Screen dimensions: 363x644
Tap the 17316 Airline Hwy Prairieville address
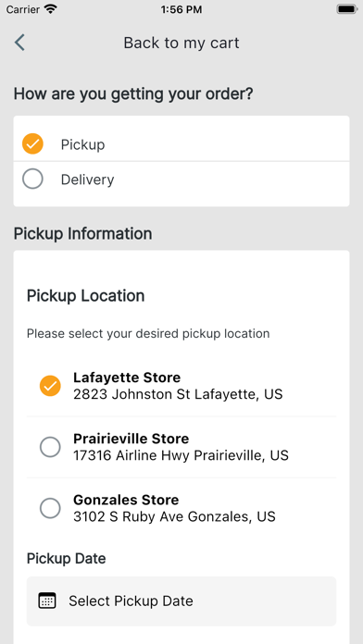pos(181,455)
